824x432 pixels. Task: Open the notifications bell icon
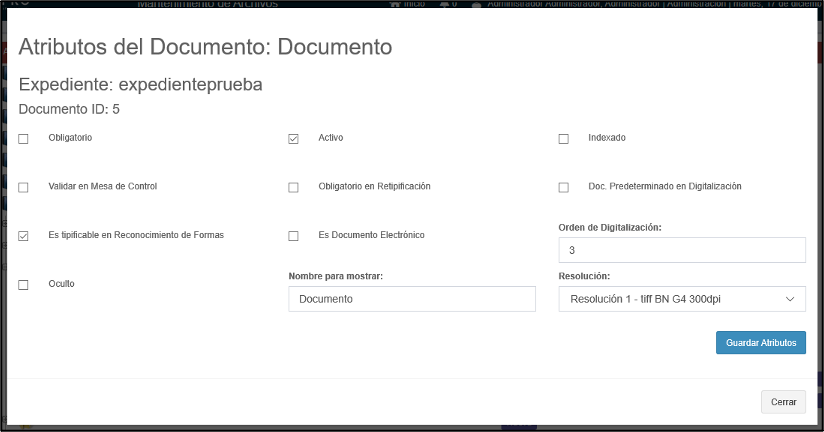tap(444, 4)
